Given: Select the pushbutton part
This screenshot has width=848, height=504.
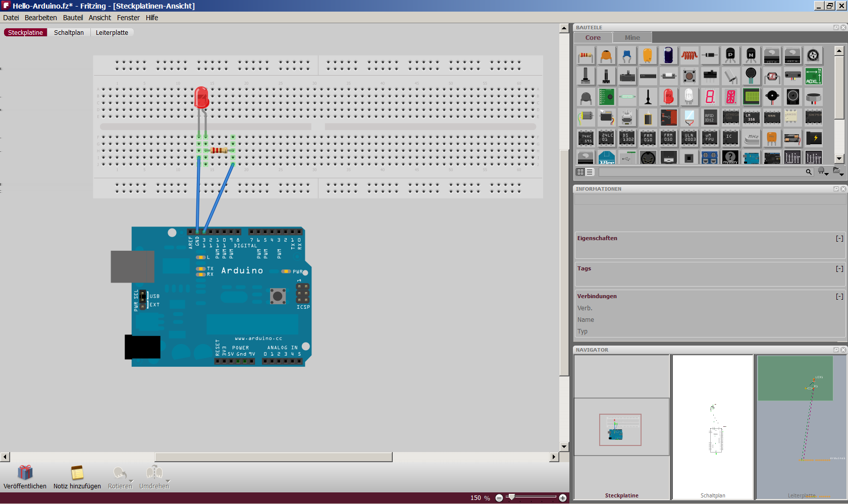Looking at the screenshot, I should 689,76.
